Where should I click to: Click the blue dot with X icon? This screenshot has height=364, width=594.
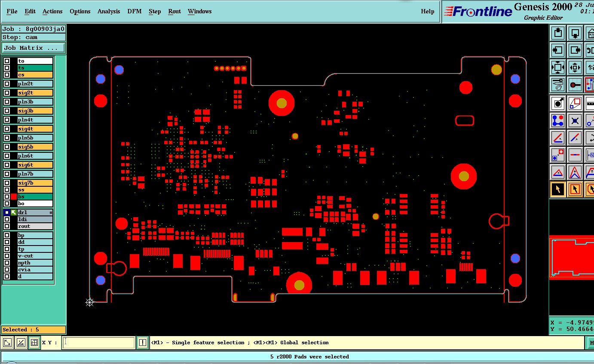575,121
